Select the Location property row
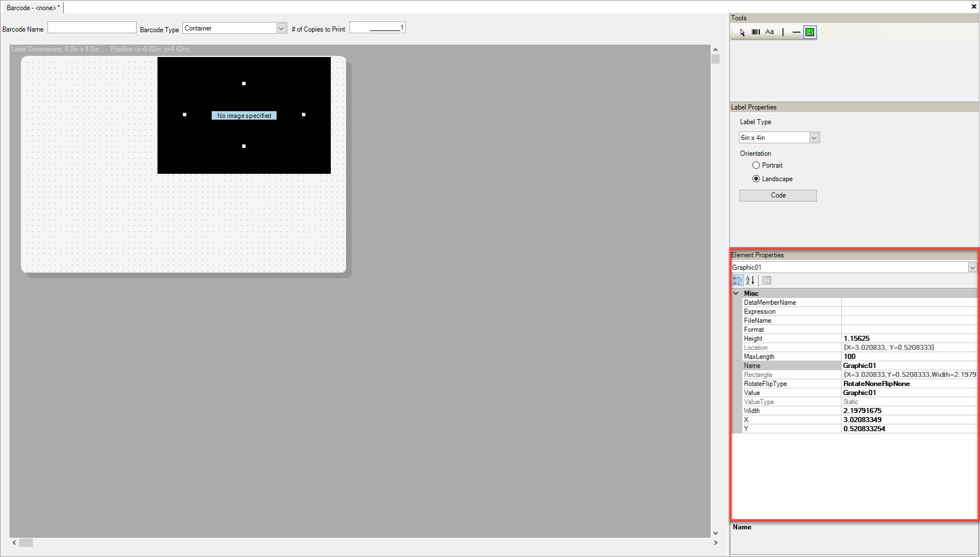The width and height of the screenshot is (980, 557). (x=860, y=348)
